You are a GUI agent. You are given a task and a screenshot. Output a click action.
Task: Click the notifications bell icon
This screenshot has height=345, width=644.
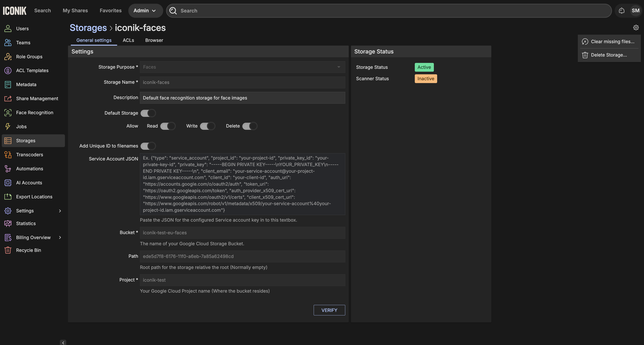point(621,11)
